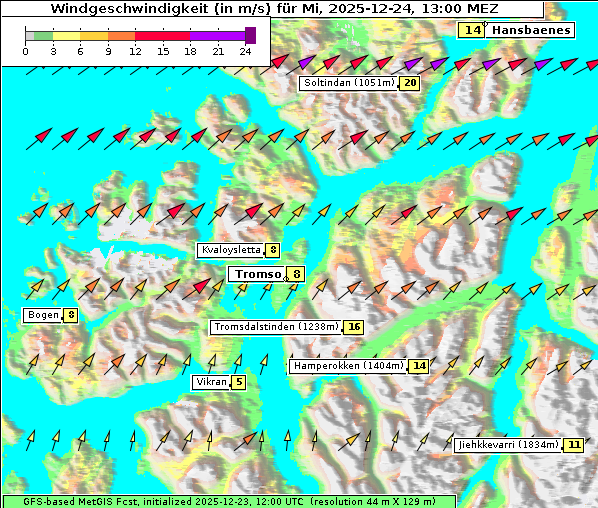The width and height of the screenshot is (598, 508).
Task: Select the Bogen label
Action: coord(43,315)
